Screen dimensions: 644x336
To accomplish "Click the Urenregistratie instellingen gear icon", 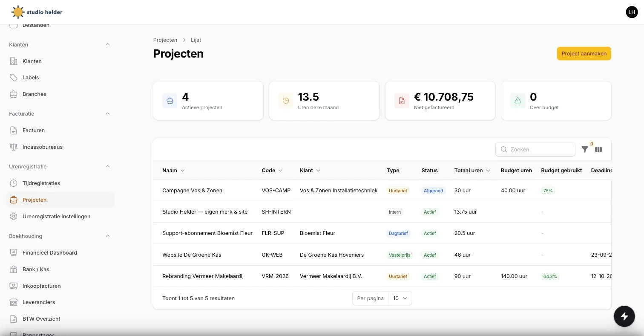I will tap(14, 217).
